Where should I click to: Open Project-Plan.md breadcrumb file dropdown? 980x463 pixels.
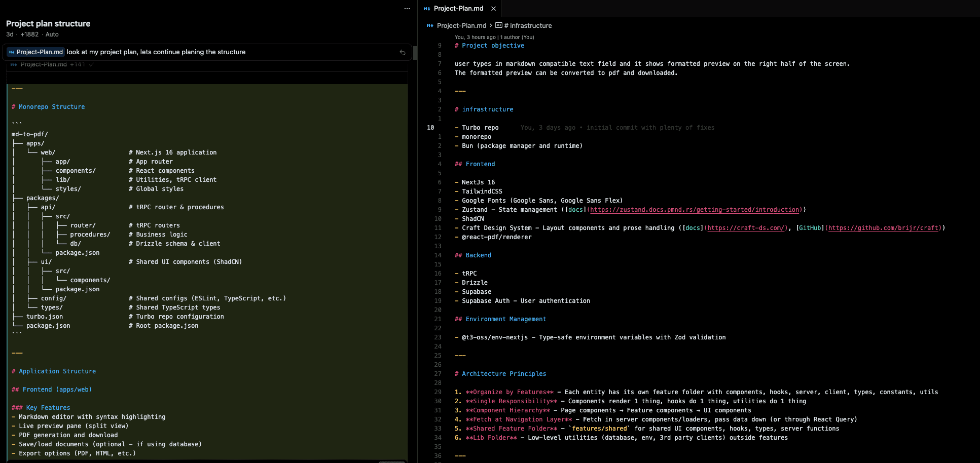coord(461,25)
